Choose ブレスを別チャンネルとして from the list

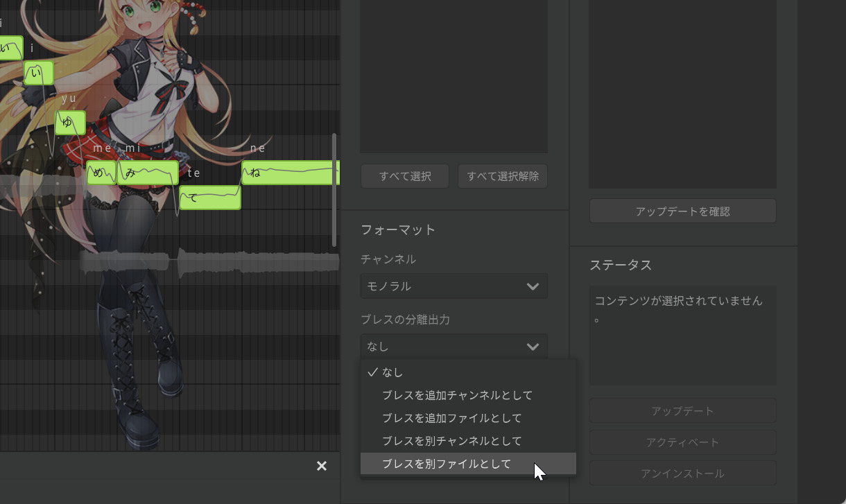point(468,441)
